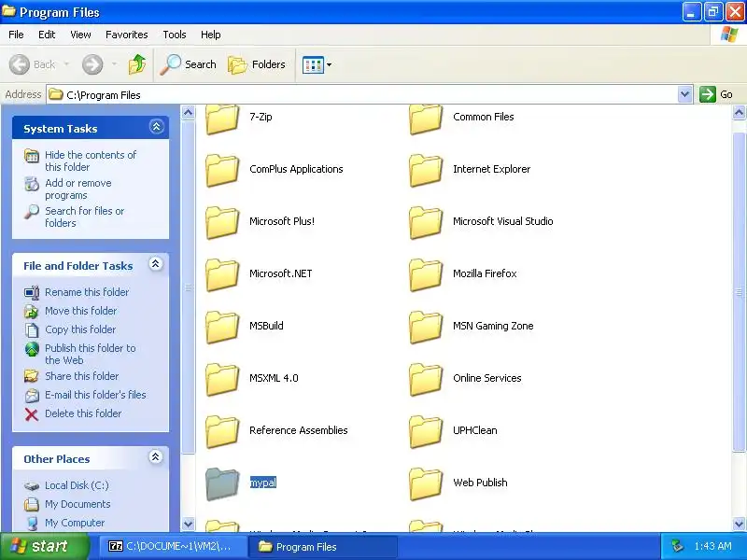Image resolution: width=747 pixels, height=560 pixels.
Task: Click the task pane scroll up arrow
Action: pos(189,112)
